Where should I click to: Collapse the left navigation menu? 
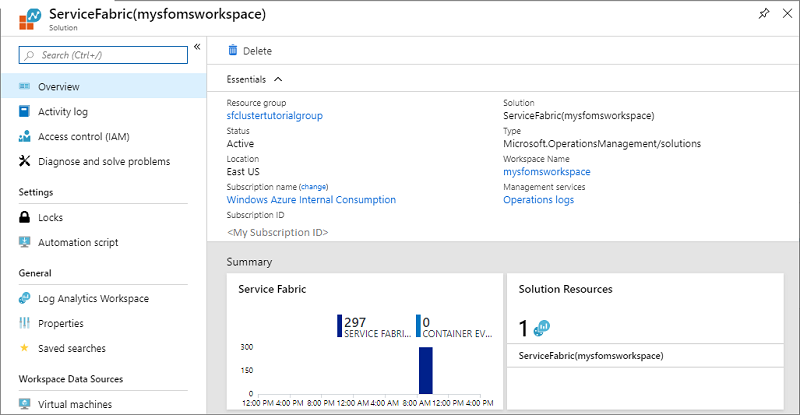coord(197,47)
